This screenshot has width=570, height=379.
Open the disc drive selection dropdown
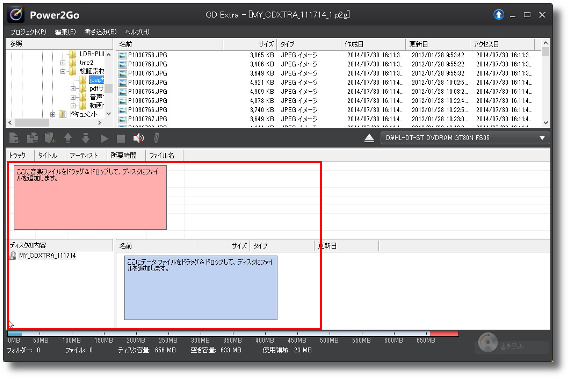tap(465, 138)
